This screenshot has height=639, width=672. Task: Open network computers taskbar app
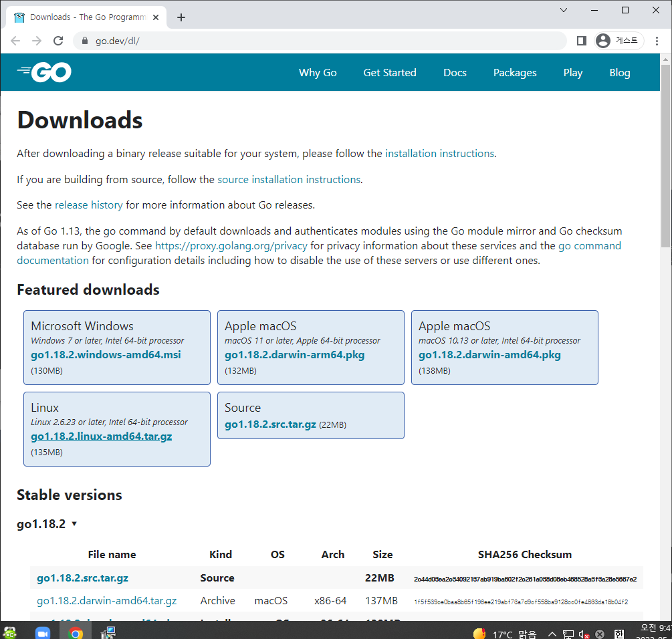pyautogui.click(x=108, y=632)
